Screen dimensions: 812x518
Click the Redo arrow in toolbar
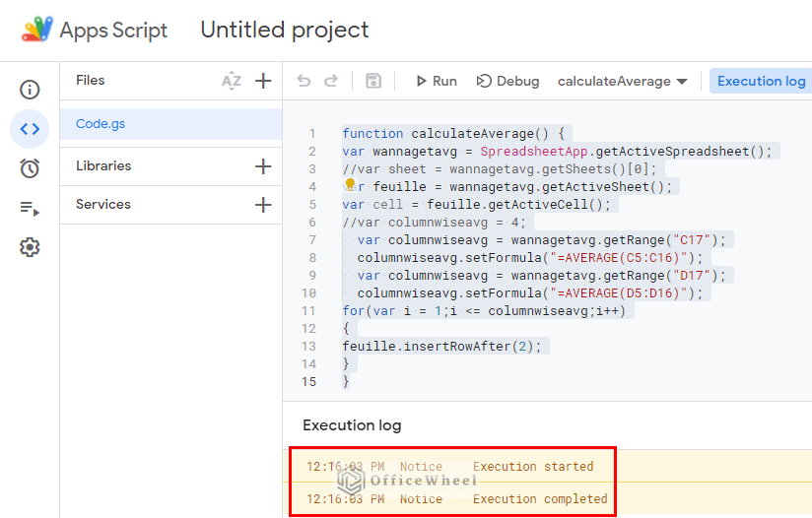331,81
